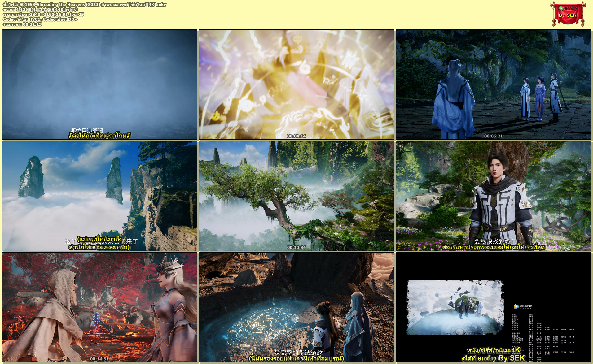
Task: Click the file name line S01E53-Shrouding the Heavens
Action: pyautogui.click(x=84, y=4)
